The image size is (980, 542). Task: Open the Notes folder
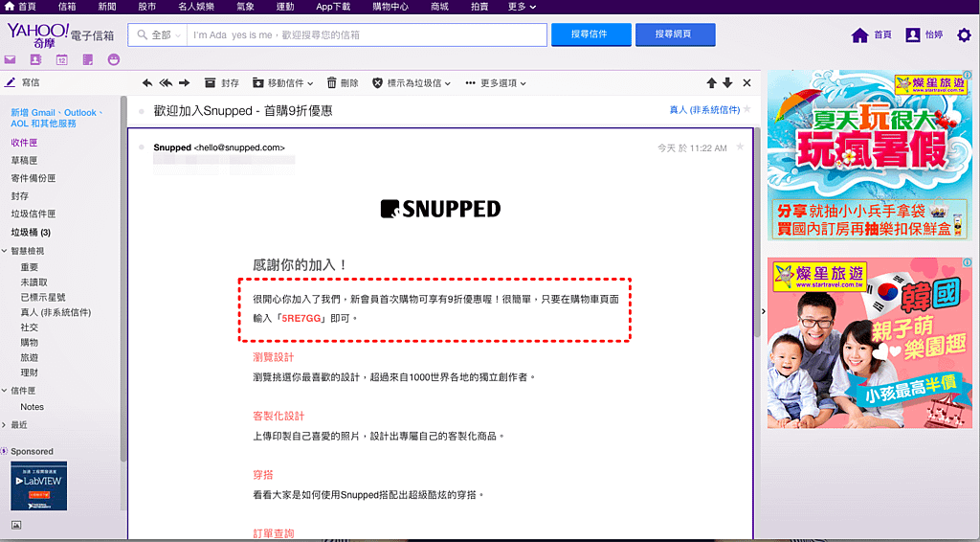tap(32, 407)
